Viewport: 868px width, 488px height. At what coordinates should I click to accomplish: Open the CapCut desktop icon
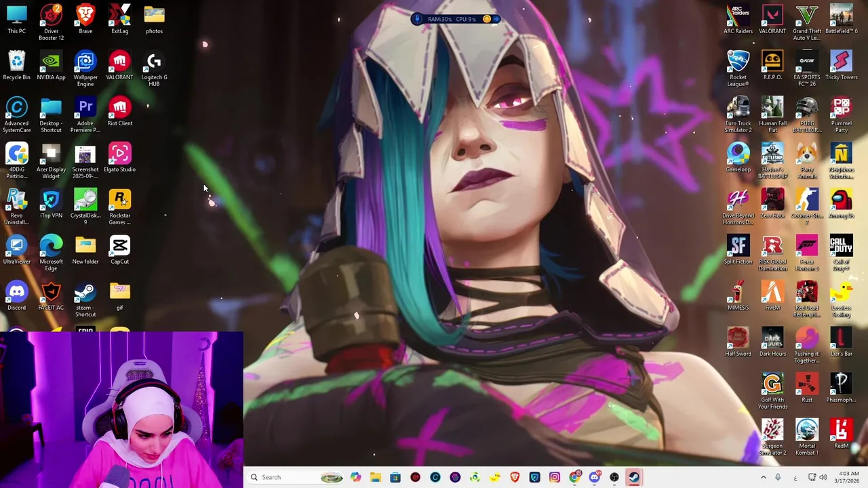click(x=119, y=249)
